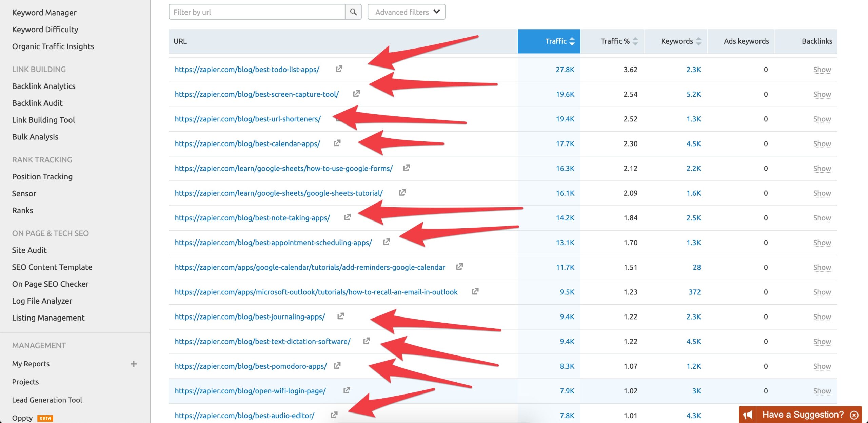
Task: Open external link icon for best-audio-editor
Action: click(334, 415)
